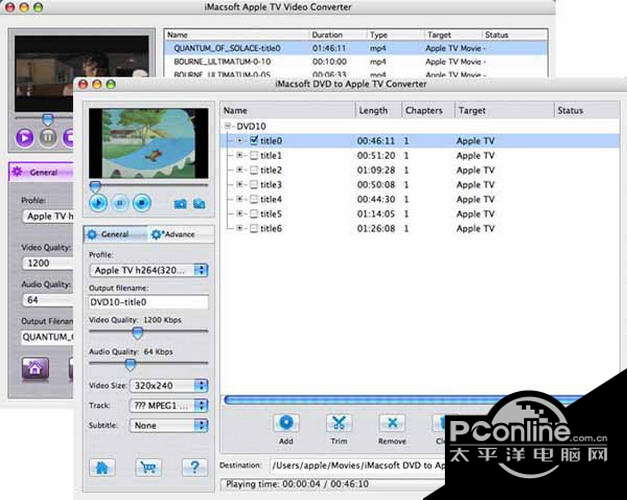The image size is (627, 500).
Task: Click the Add disc icon
Action: point(286,423)
